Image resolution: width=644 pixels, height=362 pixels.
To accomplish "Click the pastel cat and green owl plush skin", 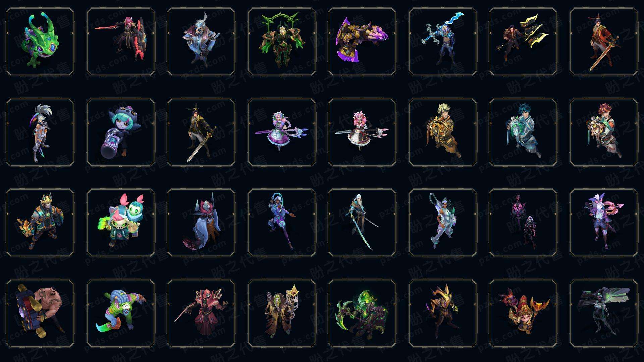I will pos(121,223).
